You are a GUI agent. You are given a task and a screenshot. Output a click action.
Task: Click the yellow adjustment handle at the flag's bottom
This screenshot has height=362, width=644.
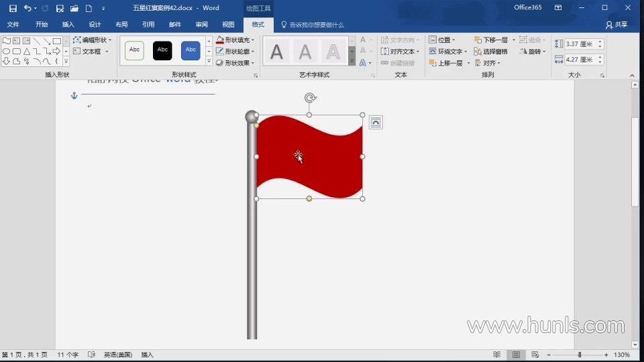pyautogui.click(x=309, y=198)
